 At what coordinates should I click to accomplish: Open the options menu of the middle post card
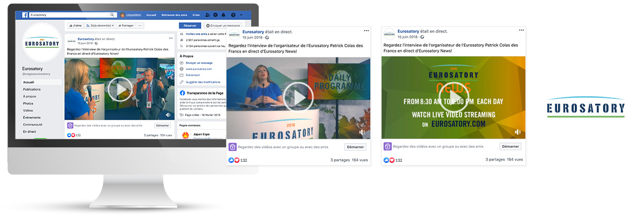click(x=366, y=30)
